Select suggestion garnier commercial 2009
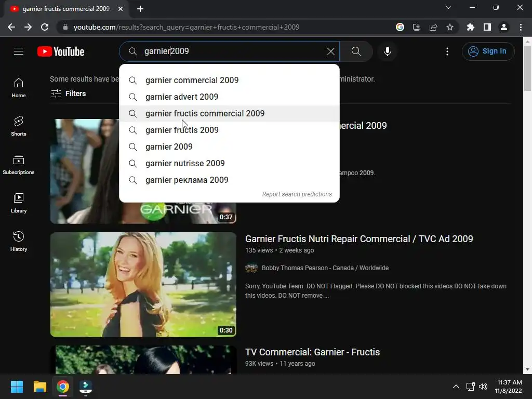Screen dimensions: 532x399 (x=229, y=81)
